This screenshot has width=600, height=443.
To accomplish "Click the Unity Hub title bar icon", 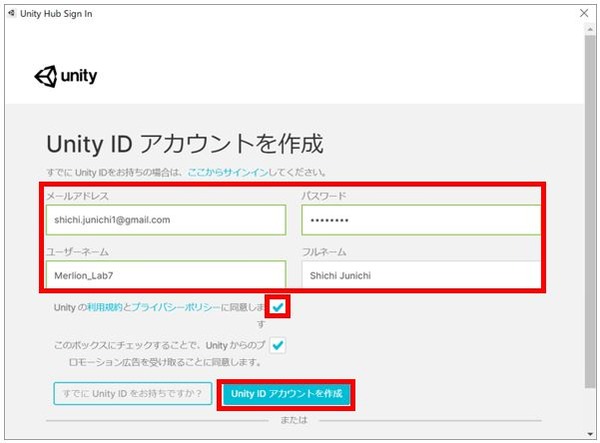I will point(12,13).
